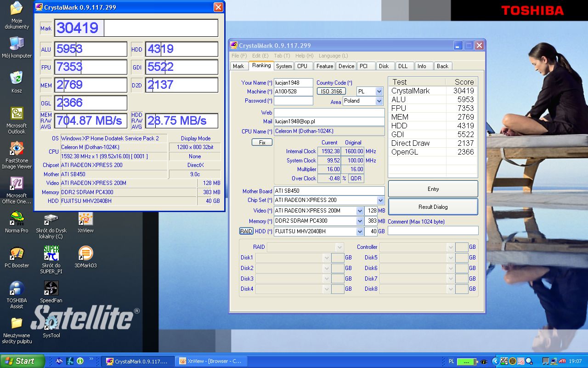
Task: Launch 3DMark03 desktop shortcut
Action: (85, 257)
